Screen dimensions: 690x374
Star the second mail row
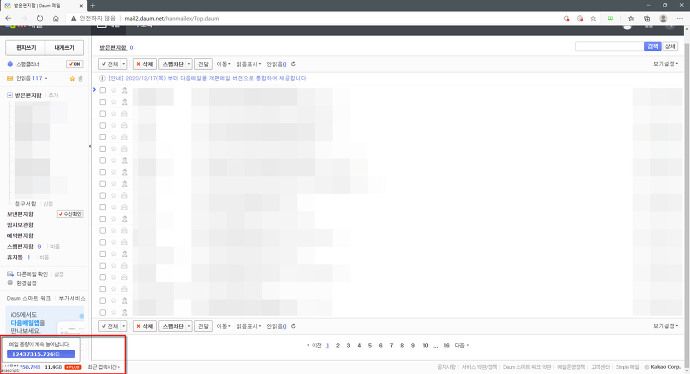click(x=114, y=102)
